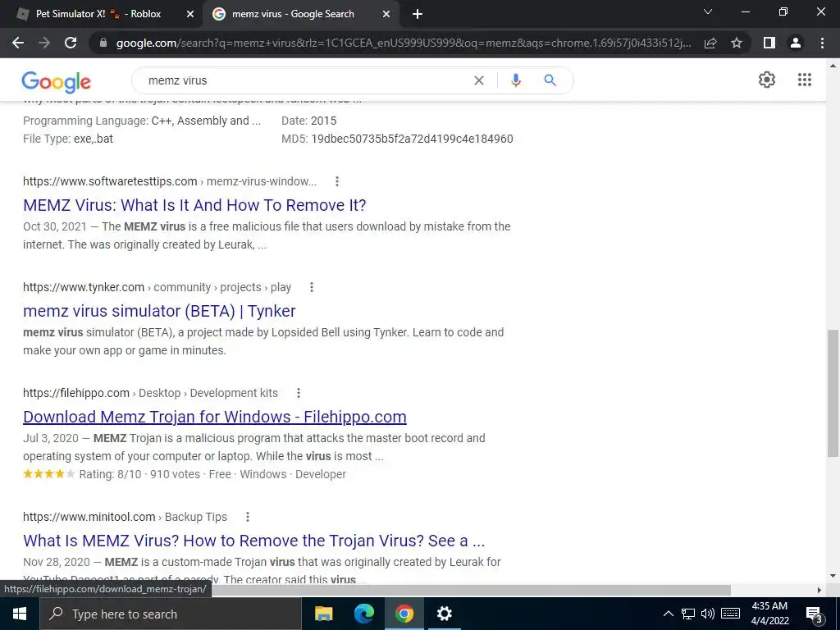Open Google quick settings gear
The image size is (840, 630).
[767, 80]
